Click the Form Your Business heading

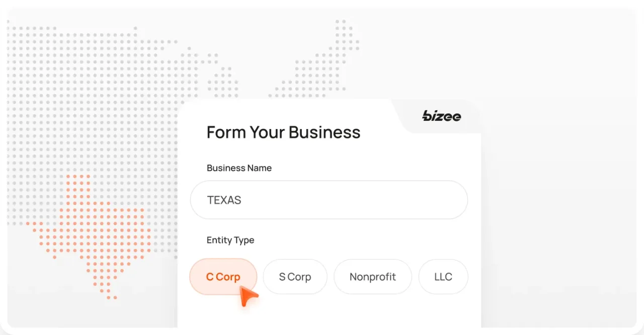click(x=283, y=132)
